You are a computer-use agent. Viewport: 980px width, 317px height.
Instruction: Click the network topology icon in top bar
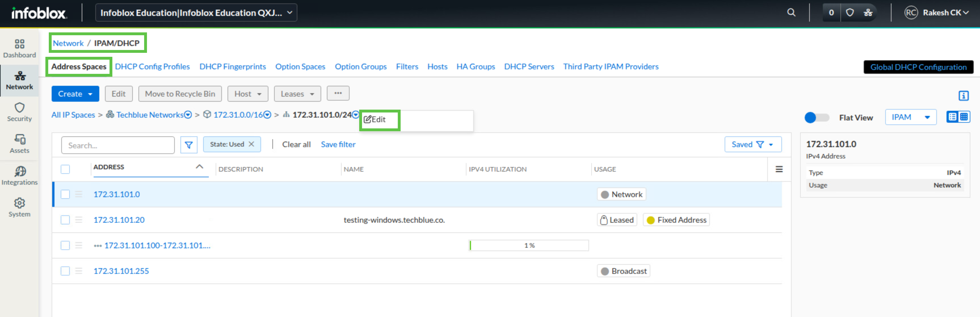coord(868,12)
